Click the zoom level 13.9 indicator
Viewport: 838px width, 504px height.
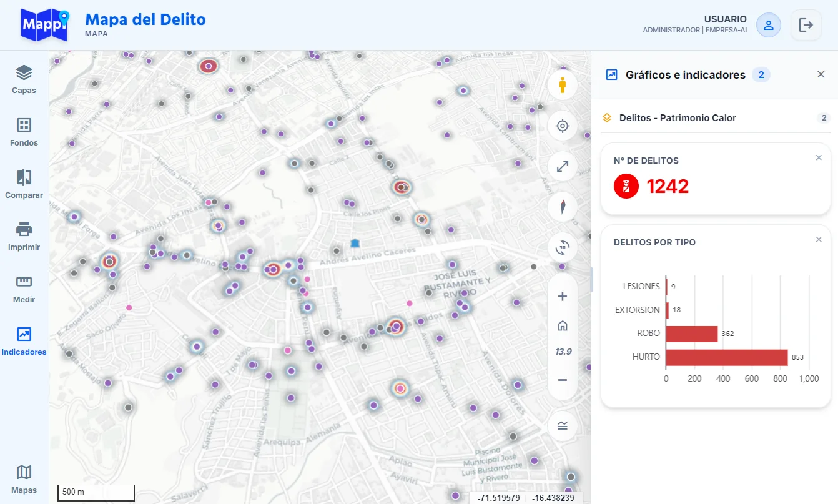pos(563,352)
